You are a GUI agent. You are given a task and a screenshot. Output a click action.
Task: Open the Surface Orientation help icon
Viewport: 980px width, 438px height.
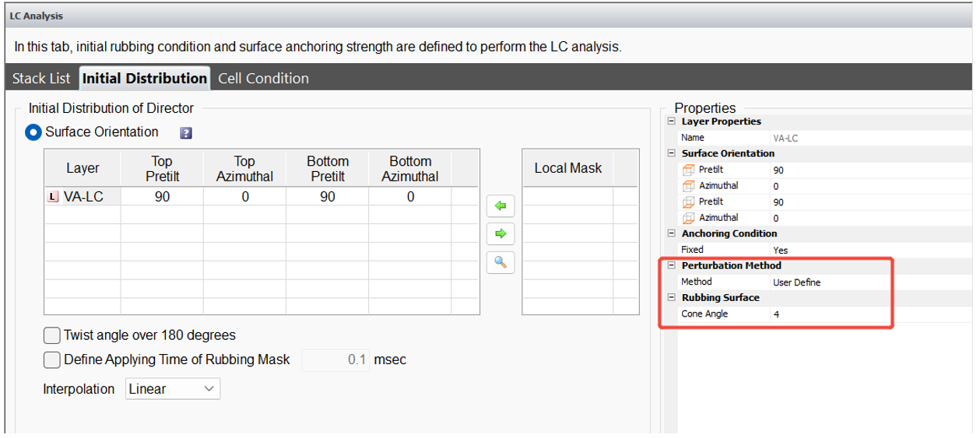[x=186, y=133]
